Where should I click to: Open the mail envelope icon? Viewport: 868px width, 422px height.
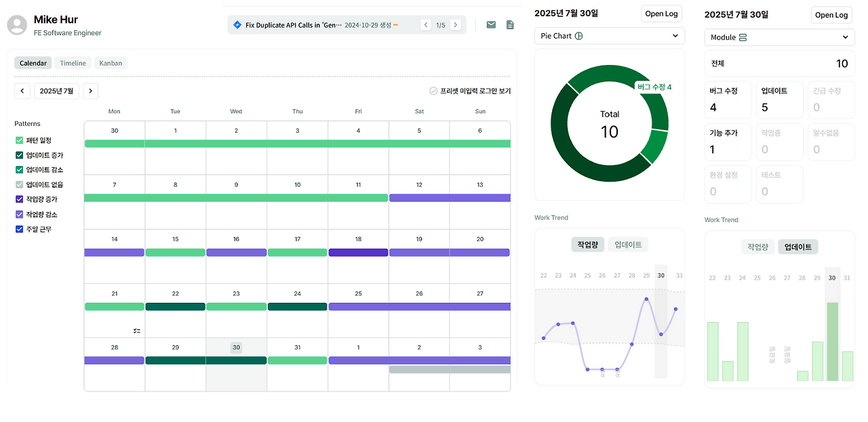click(491, 24)
